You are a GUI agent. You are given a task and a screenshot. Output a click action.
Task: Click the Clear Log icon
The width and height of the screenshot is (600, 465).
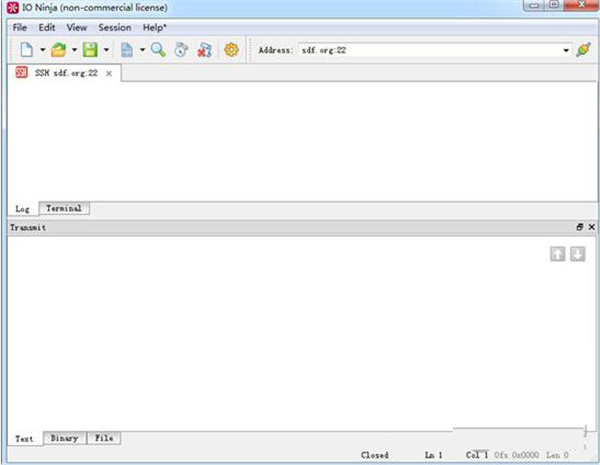[205, 49]
